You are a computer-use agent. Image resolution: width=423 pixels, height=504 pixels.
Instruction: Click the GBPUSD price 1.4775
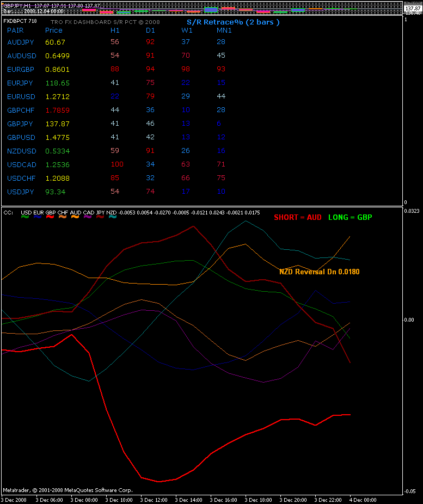click(x=58, y=137)
